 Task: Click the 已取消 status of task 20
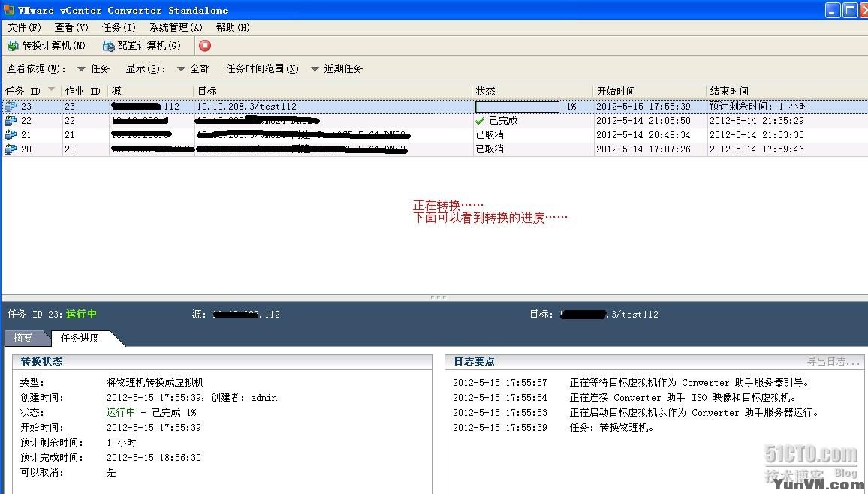pos(490,149)
